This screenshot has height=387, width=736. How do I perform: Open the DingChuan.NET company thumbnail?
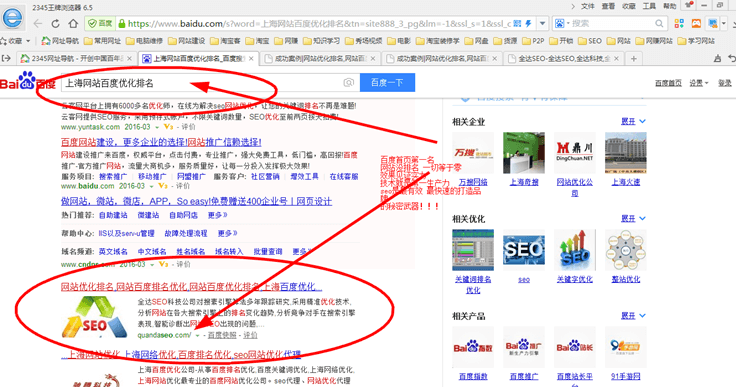pos(575,153)
